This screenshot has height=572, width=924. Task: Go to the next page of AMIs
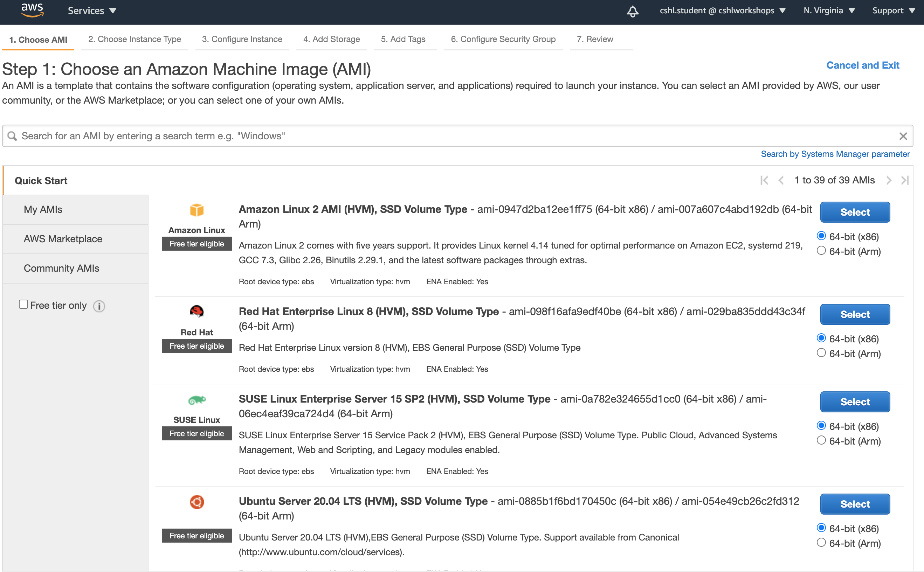click(x=889, y=180)
